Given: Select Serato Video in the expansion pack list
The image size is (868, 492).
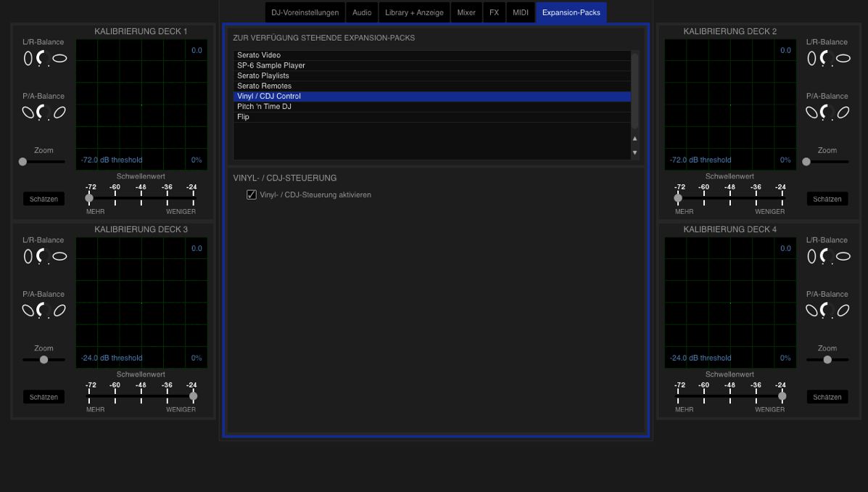Looking at the screenshot, I should coord(259,55).
